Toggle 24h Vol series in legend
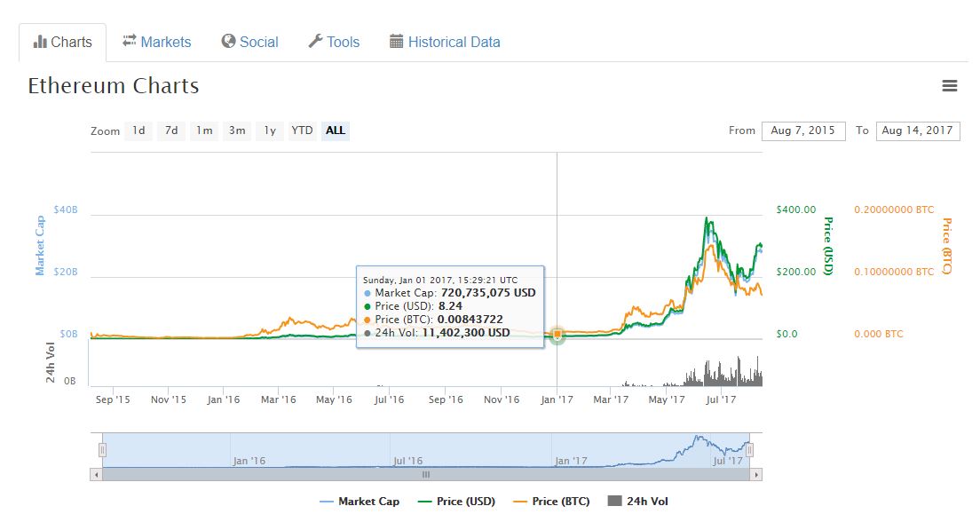 (638, 502)
